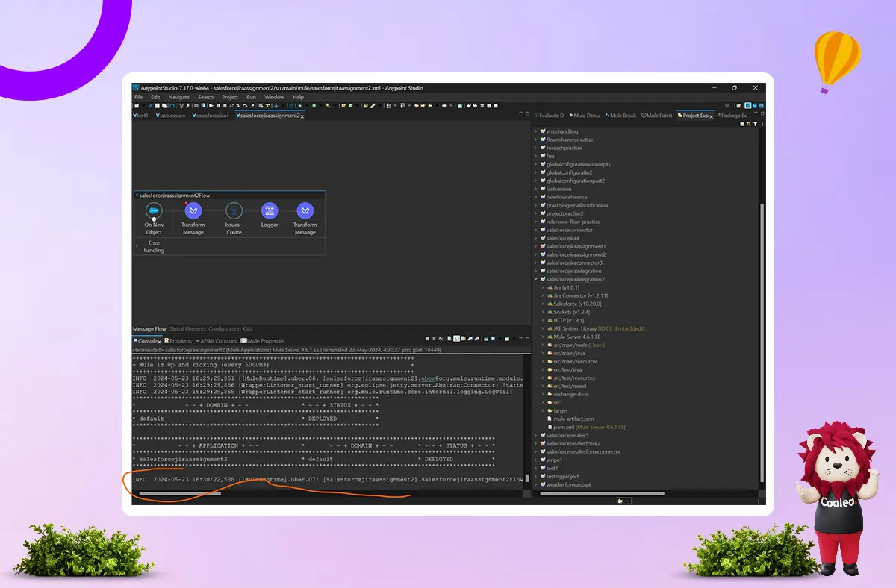Expand the errorhandling project

535,131
